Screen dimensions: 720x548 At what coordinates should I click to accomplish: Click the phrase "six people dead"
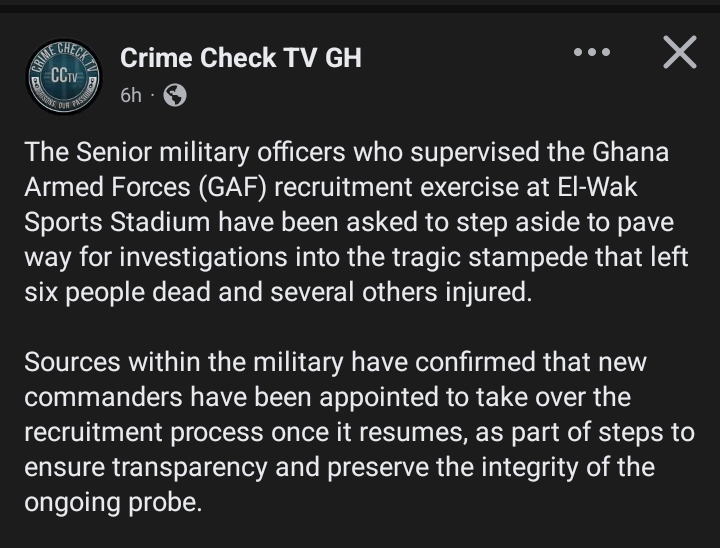pos(110,291)
